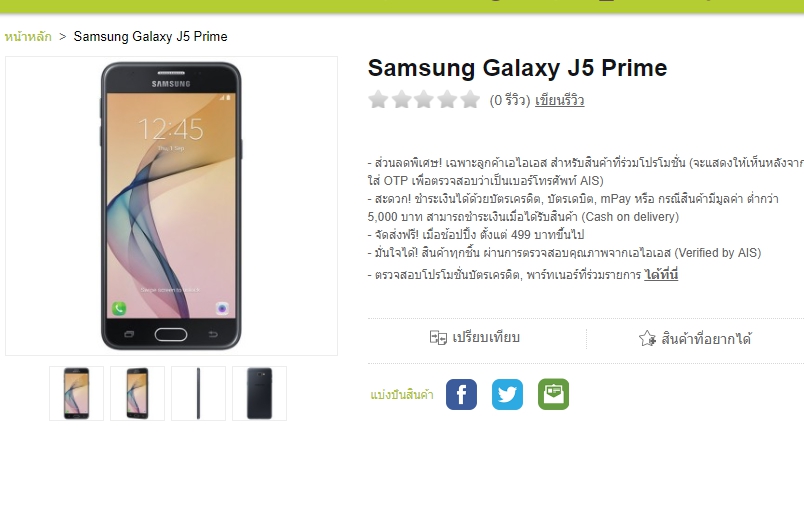Rate product with the third star
This screenshot has height=506, width=804.
coord(424,99)
